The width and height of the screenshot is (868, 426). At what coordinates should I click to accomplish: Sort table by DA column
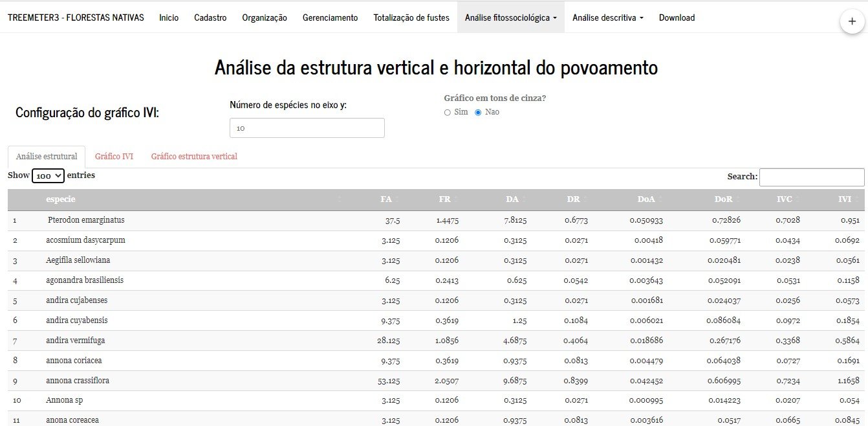513,199
